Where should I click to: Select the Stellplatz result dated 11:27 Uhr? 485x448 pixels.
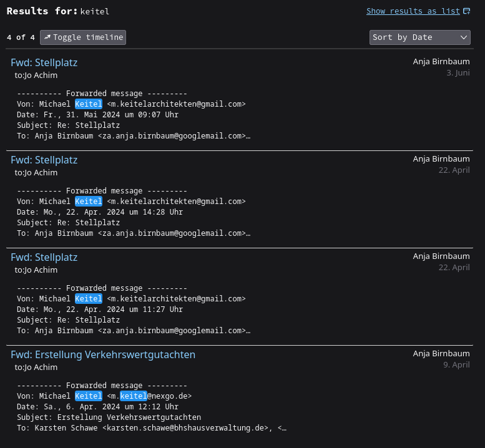pyautogui.click(x=44, y=257)
